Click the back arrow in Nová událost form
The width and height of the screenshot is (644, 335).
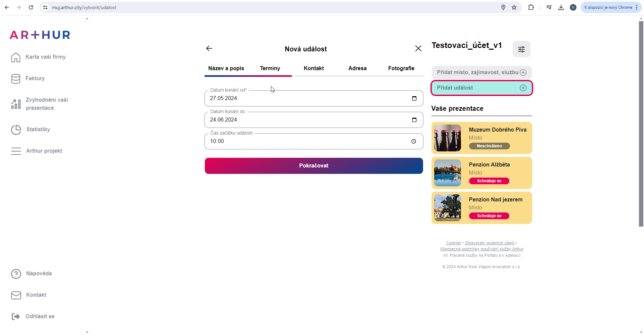209,49
